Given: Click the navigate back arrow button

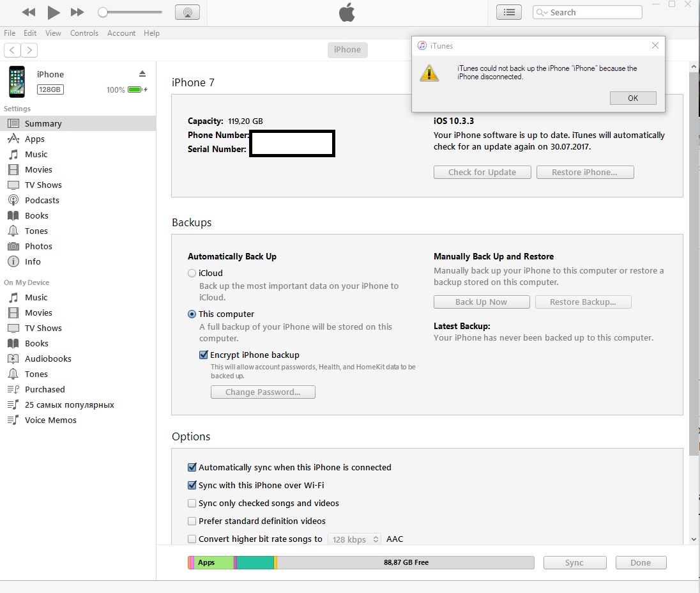Looking at the screenshot, I should coord(13,50).
